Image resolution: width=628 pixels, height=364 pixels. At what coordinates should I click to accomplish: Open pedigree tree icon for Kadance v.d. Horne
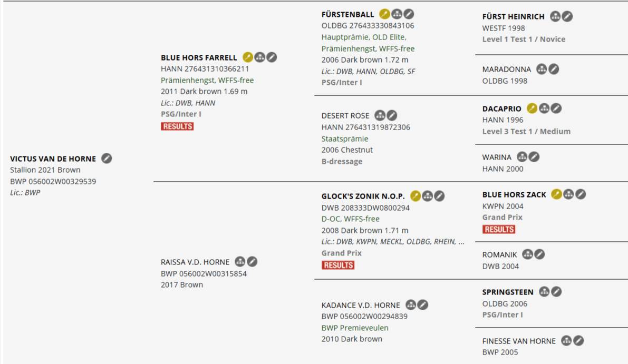pos(411,304)
